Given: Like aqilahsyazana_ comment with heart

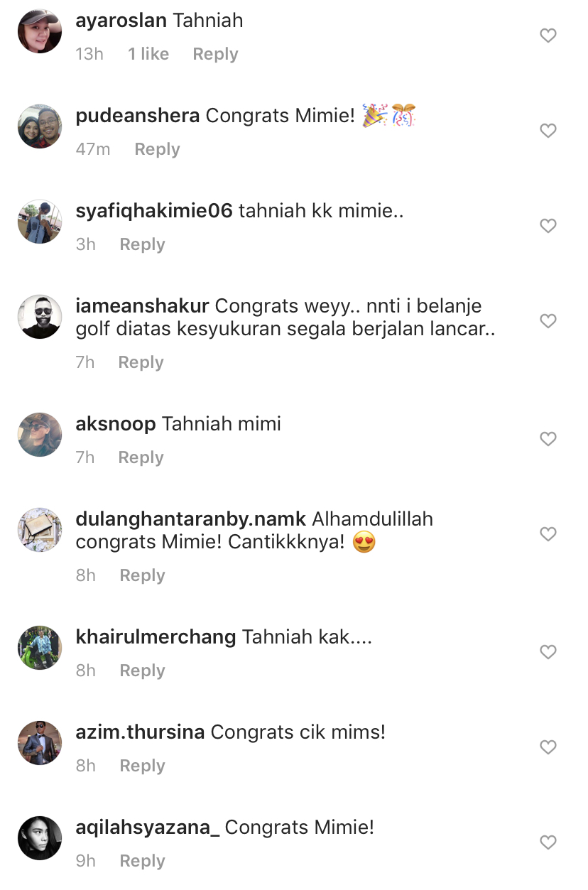Looking at the screenshot, I should [x=548, y=842].
